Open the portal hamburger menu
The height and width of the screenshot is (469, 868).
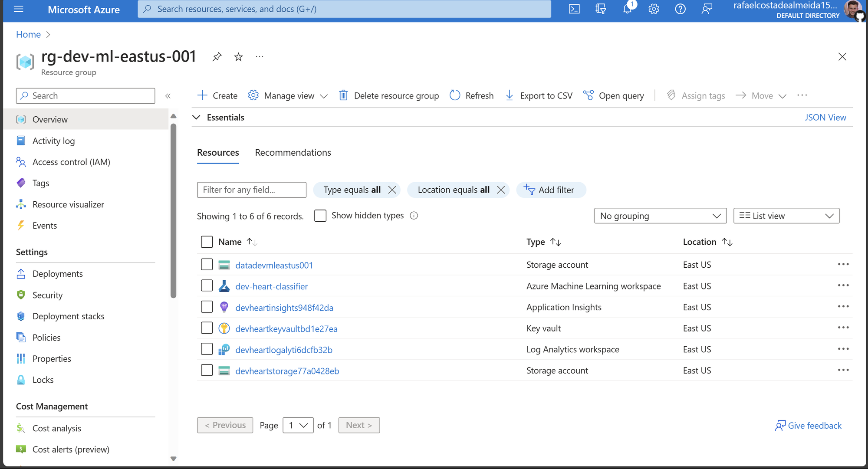[x=19, y=9]
